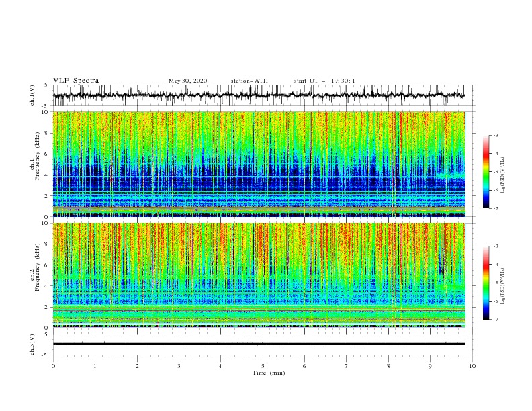This screenshot has height=411, width=532.
Task: Click time axis tick label "3"
Action: point(179,366)
